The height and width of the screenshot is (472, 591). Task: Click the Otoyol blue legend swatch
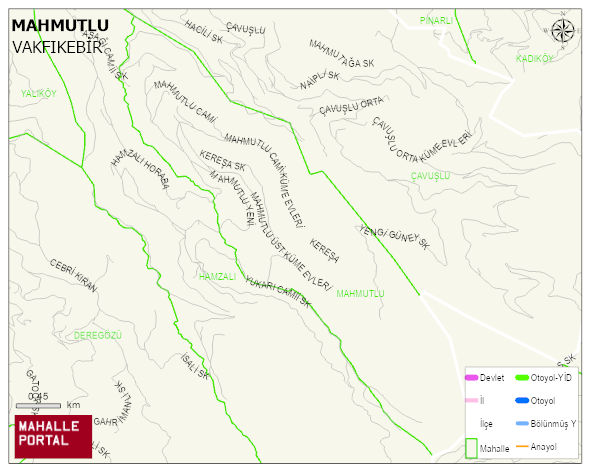tap(522, 400)
